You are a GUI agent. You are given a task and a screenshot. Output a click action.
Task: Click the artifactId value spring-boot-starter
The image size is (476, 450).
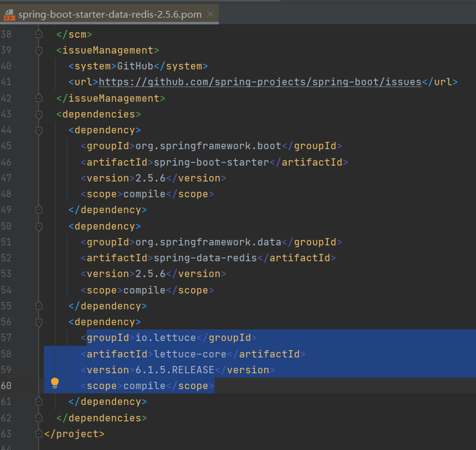211,162
